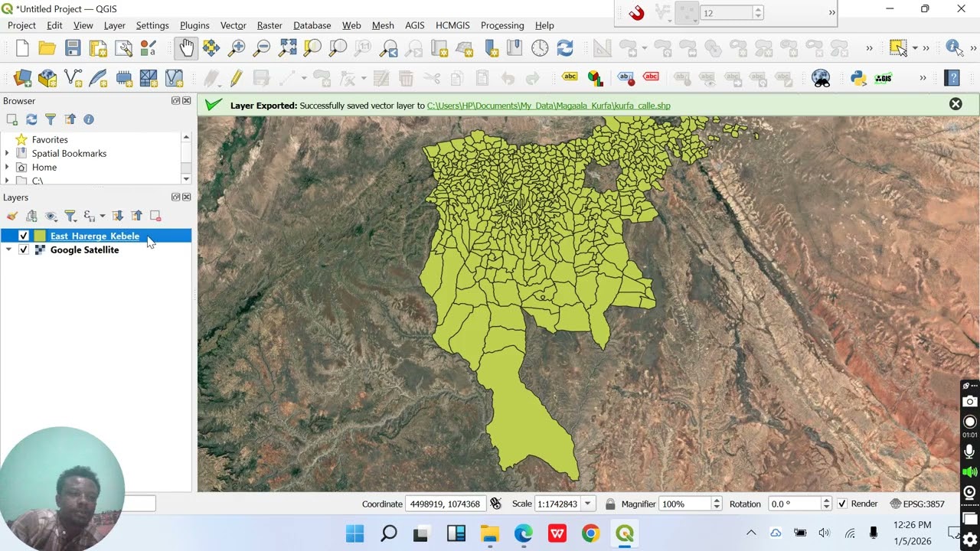Click the Rotation value field
Image resolution: width=980 pixels, height=551 pixels.
(x=795, y=504)
